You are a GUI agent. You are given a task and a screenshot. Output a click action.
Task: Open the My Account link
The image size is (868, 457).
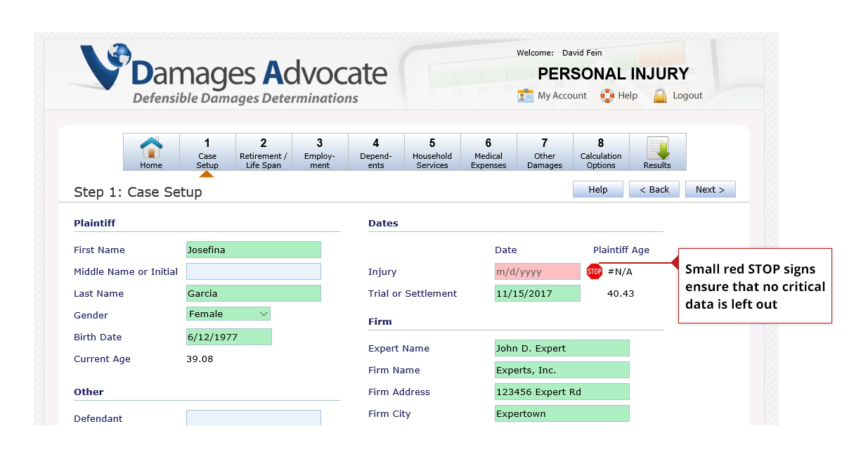click(562, 96)
